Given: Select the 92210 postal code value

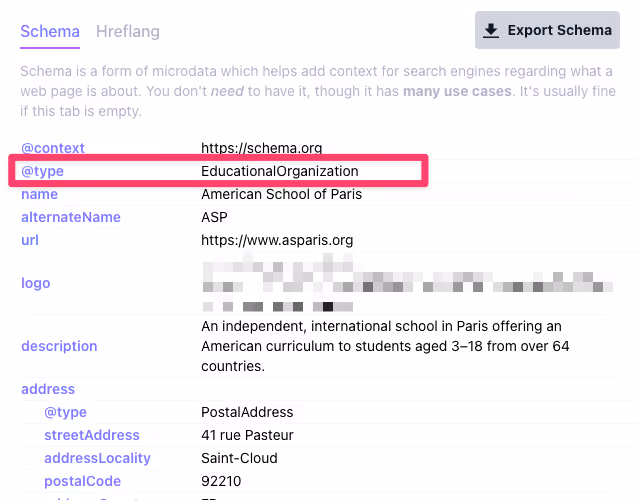Looking at the screenshot, I should pyautogui.click(x=221, y=481).
